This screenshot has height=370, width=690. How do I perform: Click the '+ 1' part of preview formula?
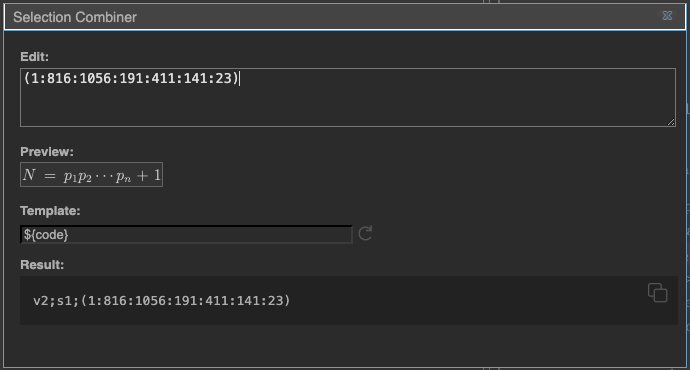(x=149, y=175)
